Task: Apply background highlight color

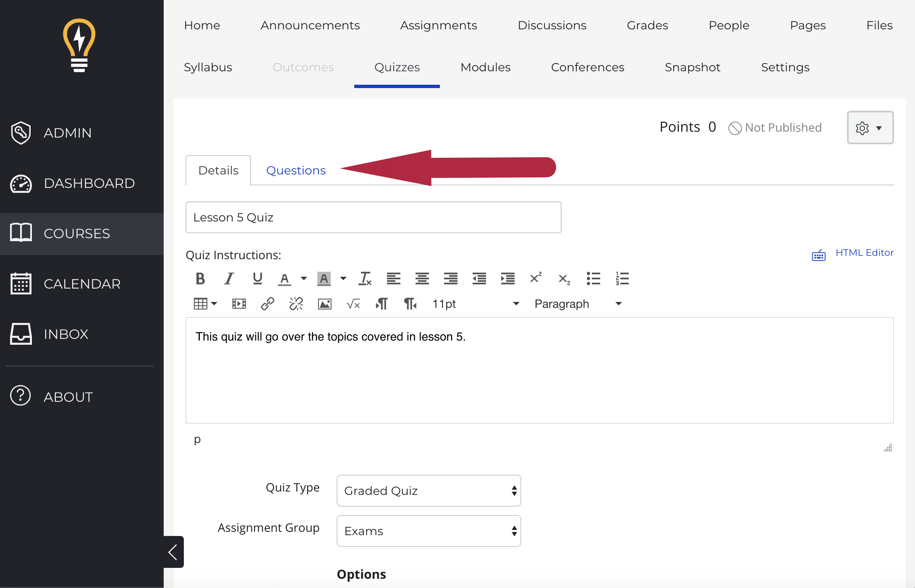Action: (x=324, y=278)
